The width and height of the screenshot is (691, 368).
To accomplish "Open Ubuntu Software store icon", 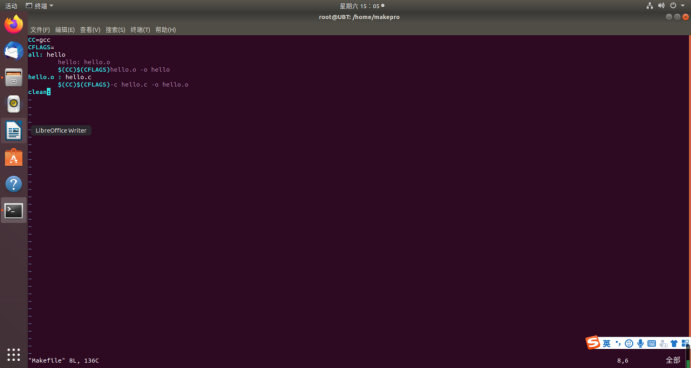I will (14, 157).
